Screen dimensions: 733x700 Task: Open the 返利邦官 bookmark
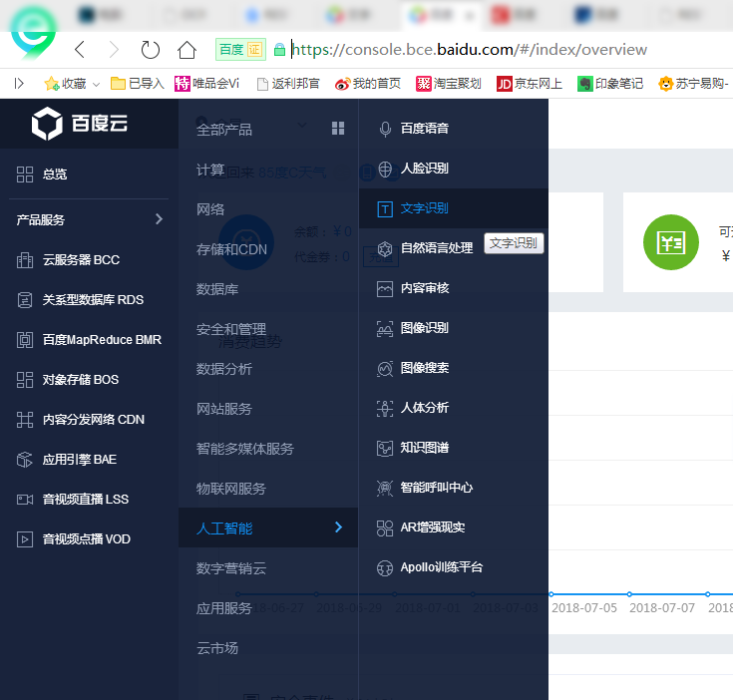click(x=288, y=84)
